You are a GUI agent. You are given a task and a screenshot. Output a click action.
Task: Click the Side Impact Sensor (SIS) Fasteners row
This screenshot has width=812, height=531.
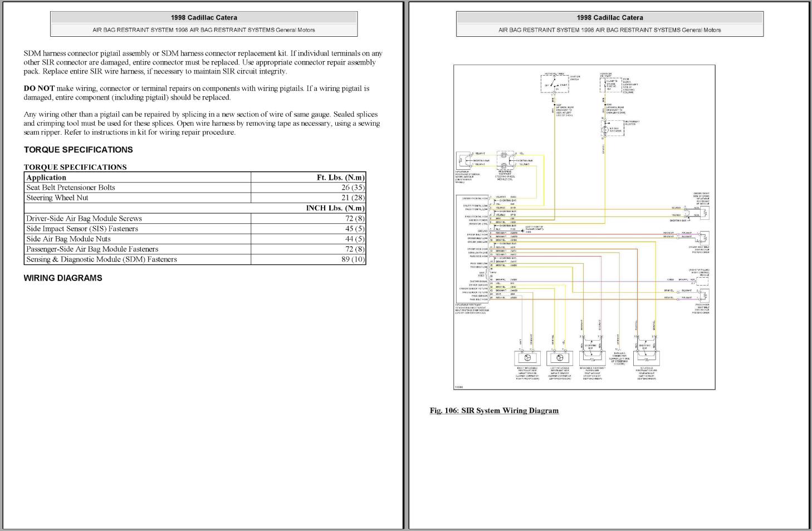tap(195, 229)
